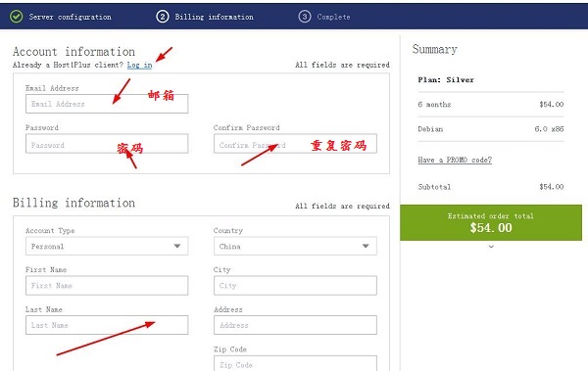Click the Estimated order total green box
588x371 pixels.
[x=491, y=222]
